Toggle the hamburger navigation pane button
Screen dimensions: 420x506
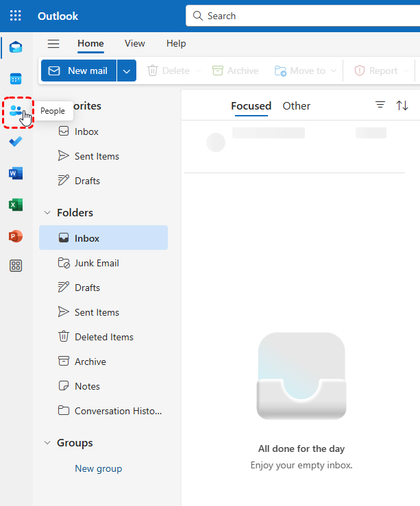point(53,44)
